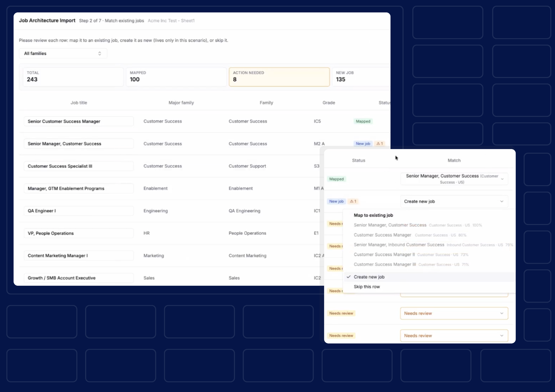
Task: Click warning icon in zoomed Status panel
Action: [x=353, y=201]
